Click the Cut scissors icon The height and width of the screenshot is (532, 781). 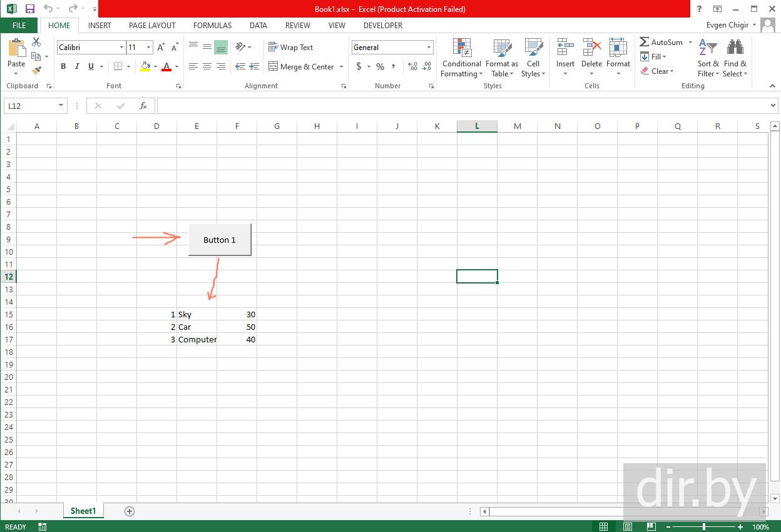[x=36, y=42]
